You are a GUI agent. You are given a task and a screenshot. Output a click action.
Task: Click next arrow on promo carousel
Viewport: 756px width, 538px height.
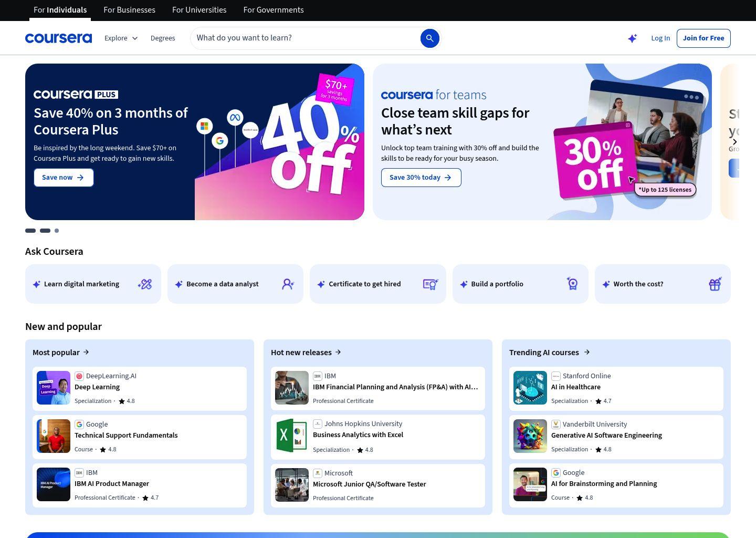pos(734,142)
